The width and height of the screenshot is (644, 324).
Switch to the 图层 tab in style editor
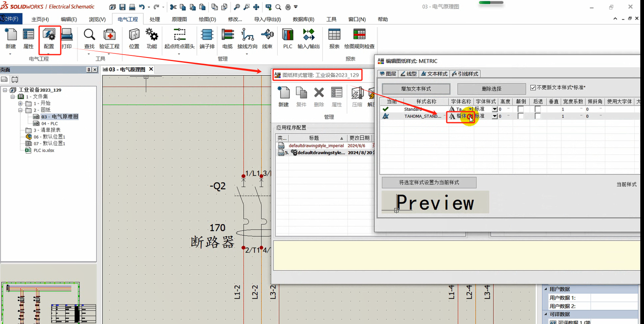tap(388, 74)
